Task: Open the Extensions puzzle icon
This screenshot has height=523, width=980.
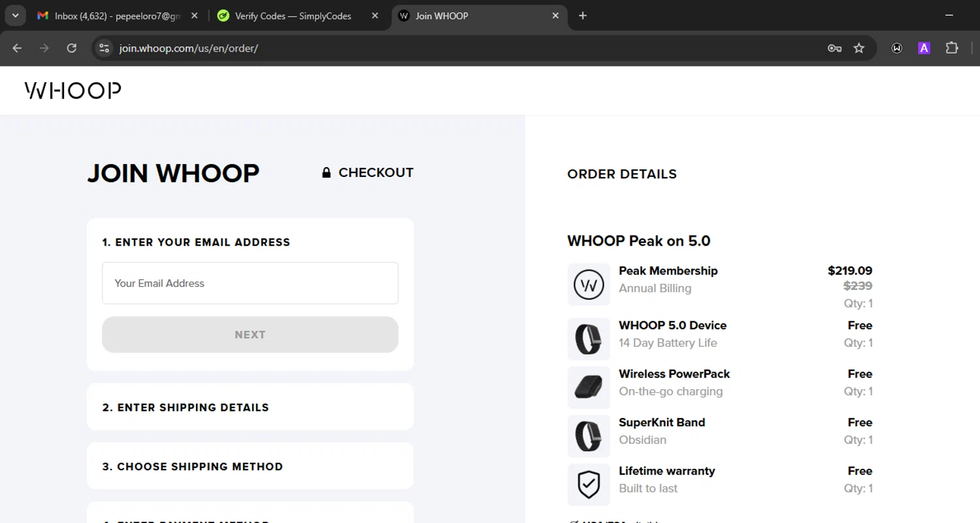Action: 952,48
